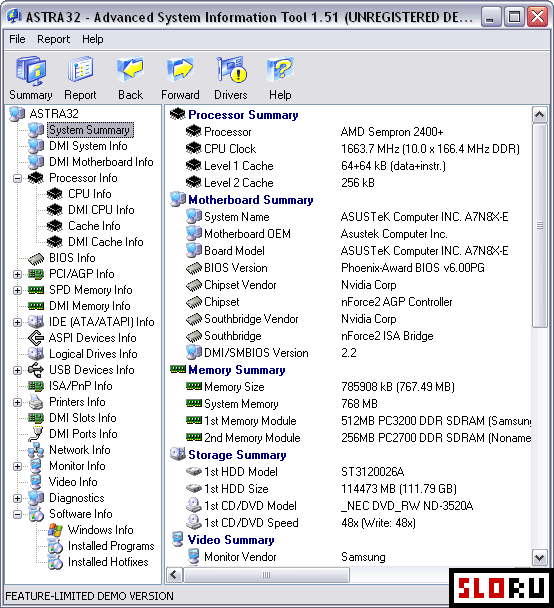Click the USB Devices Info symbol icon
This screenshot has height=608, width=554.
[x=36, y=370]
